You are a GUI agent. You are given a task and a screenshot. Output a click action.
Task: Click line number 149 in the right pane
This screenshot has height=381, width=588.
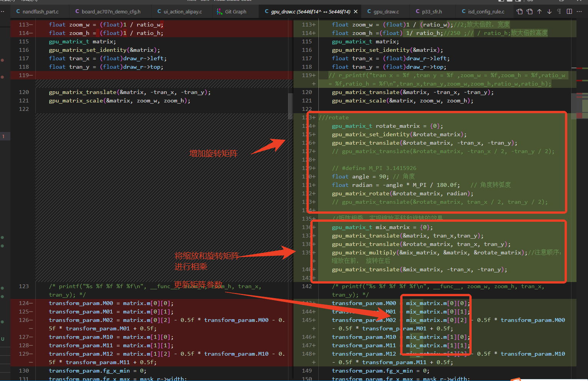coord(307,371)
